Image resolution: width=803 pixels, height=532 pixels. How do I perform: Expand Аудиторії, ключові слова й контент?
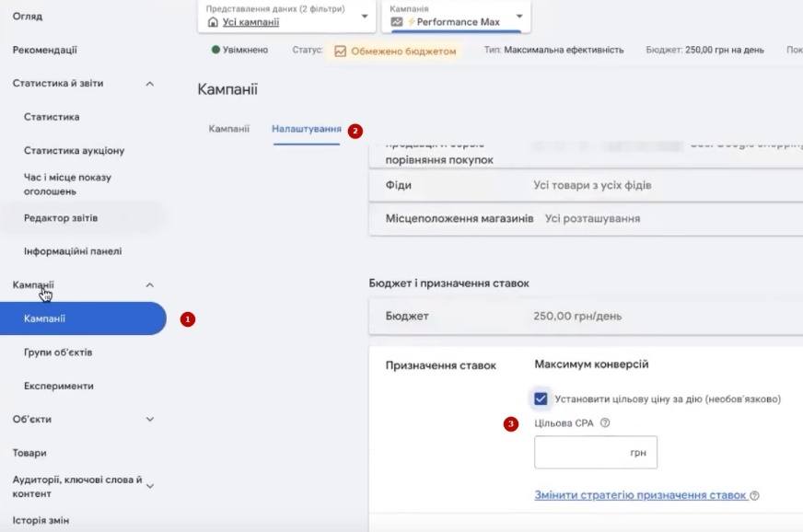pos(150,486)
